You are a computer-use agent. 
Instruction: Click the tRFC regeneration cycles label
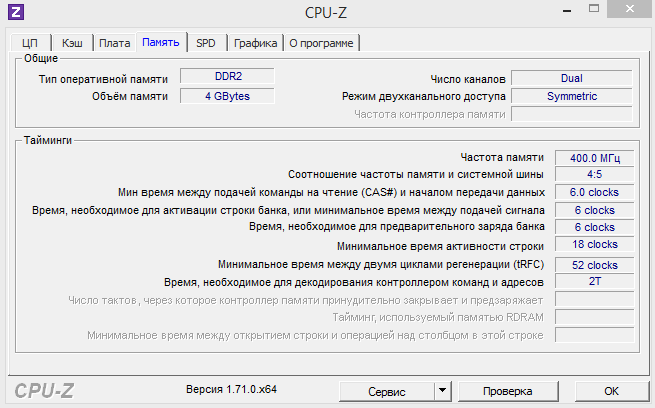pyautogui.click(x=381, y=265)
